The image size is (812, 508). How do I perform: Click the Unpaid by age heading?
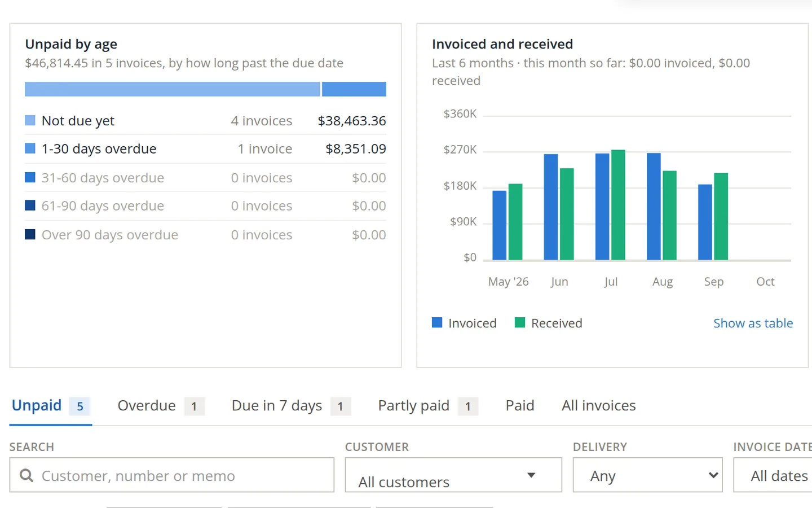pyautogui.click(x=71, y=44)
